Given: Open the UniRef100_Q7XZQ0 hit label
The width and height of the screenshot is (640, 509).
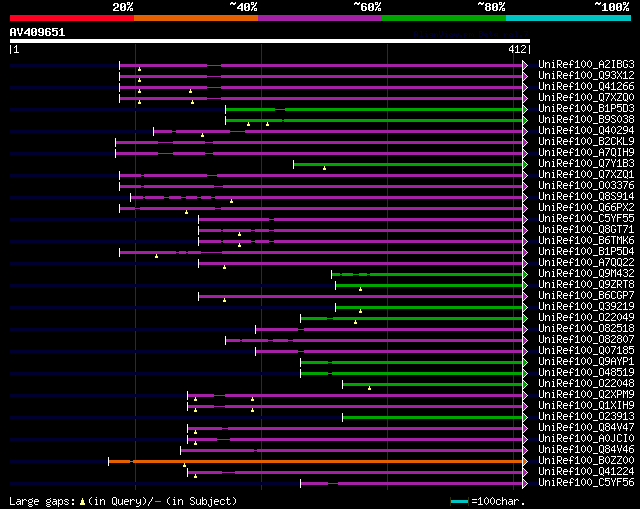Looking at the screenshot, I should click(586, 98).
